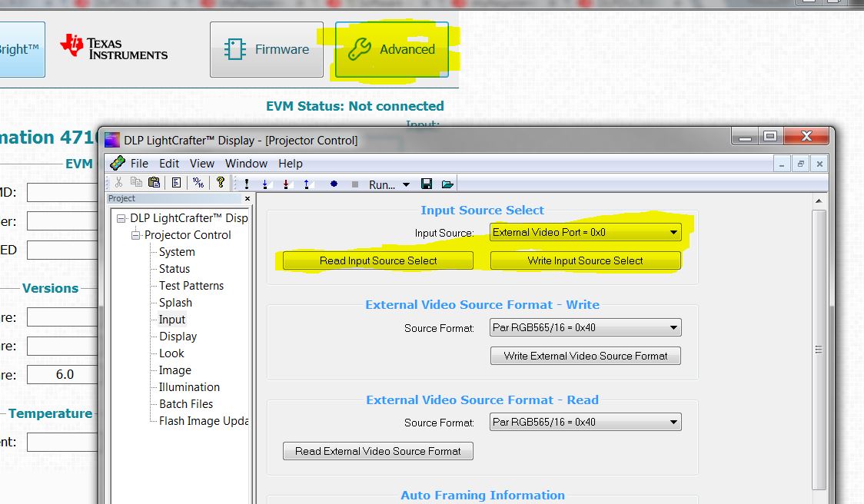Click the empty Temperature field in background window
This screenshot has width=864, height=504.
(x=62, y=443)
